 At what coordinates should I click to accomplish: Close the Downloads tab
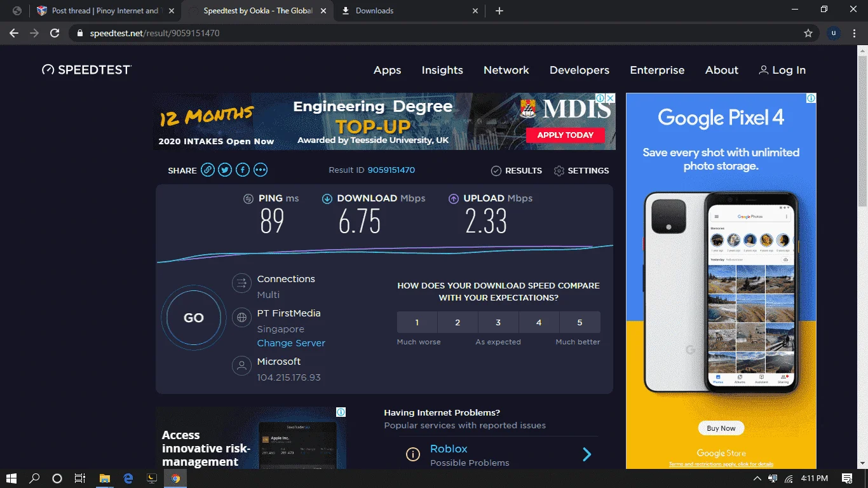pos(475,11)
